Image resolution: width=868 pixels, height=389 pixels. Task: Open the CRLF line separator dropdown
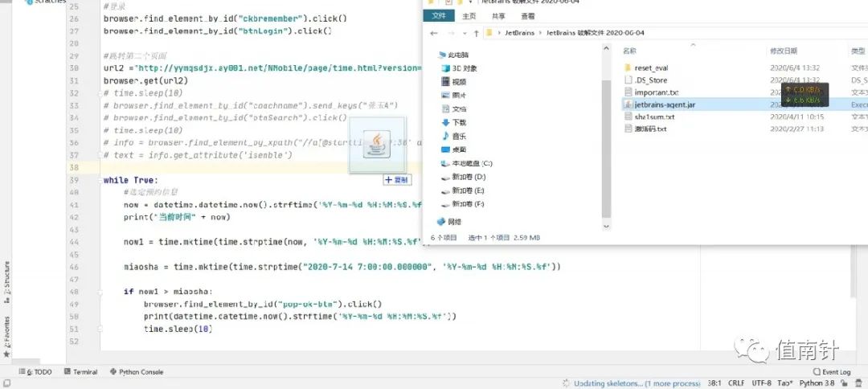(736, 383)
